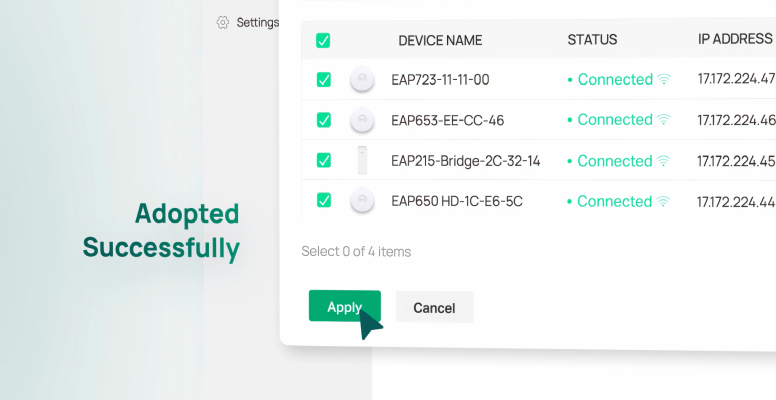776x400 pixels.
Task: Toggle the select-all header checkbox
Action: click(x=323, y=41)
